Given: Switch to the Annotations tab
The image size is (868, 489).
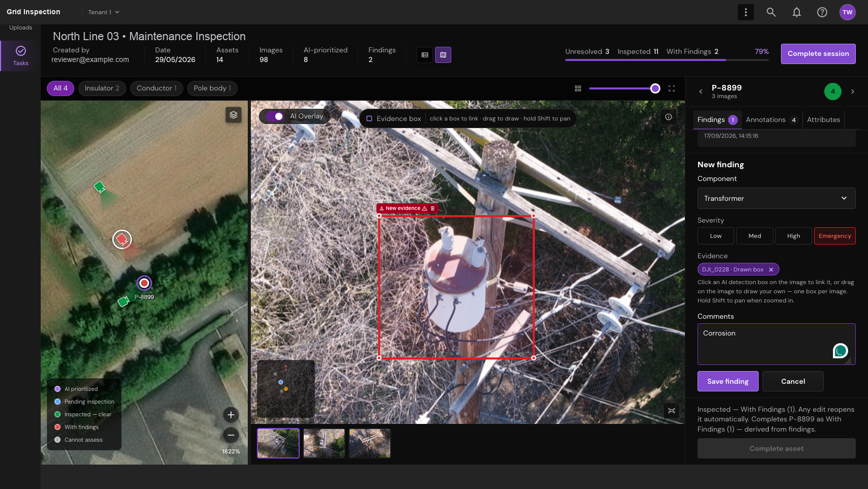Looking at the screenshot, I should click(772, 120).
